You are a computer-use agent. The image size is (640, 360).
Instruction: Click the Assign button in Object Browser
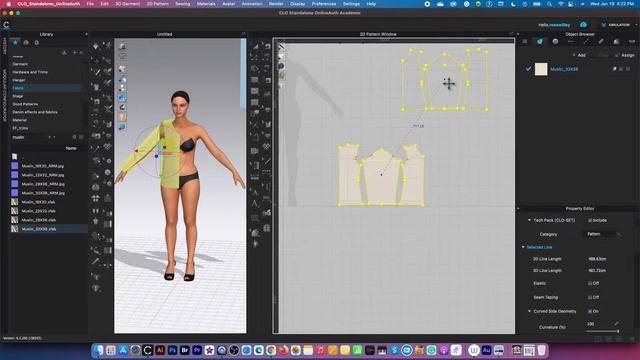coord(625,55)
